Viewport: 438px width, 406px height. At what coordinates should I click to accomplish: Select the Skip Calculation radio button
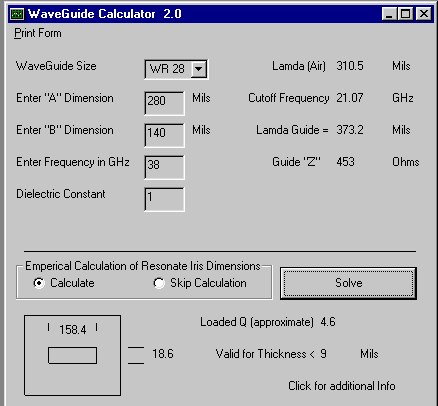(x=159, y=283)
